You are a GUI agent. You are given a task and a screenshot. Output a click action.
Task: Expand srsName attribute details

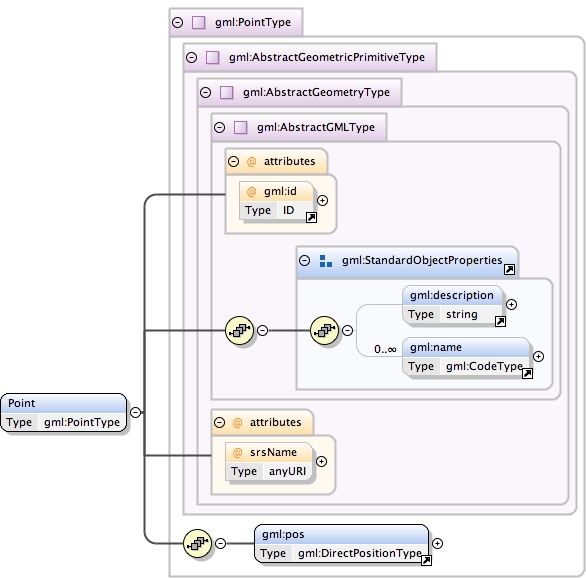pos(322,462)
